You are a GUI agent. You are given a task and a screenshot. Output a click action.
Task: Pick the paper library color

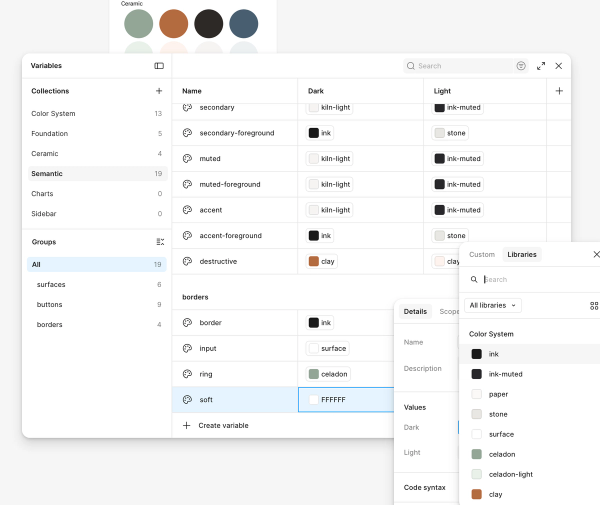(530, 394)
